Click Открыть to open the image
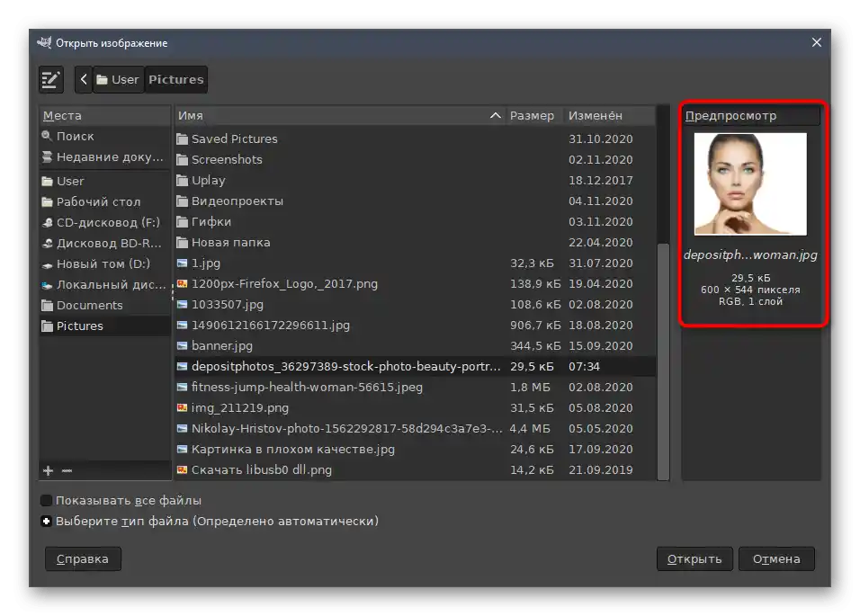The image size is (860, 616). pos(694,559)
